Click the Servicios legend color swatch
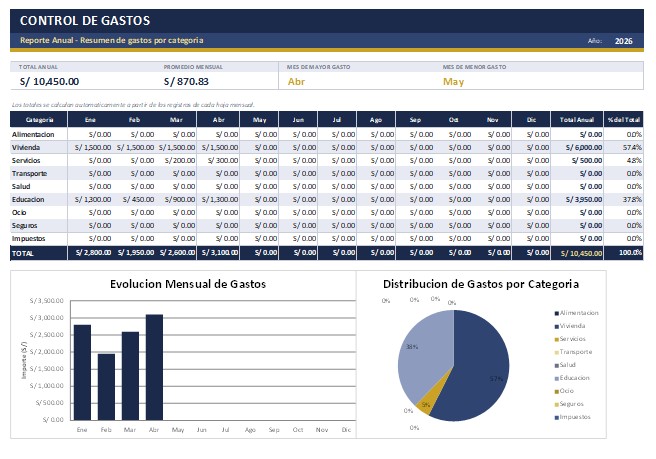 point(556,339)
